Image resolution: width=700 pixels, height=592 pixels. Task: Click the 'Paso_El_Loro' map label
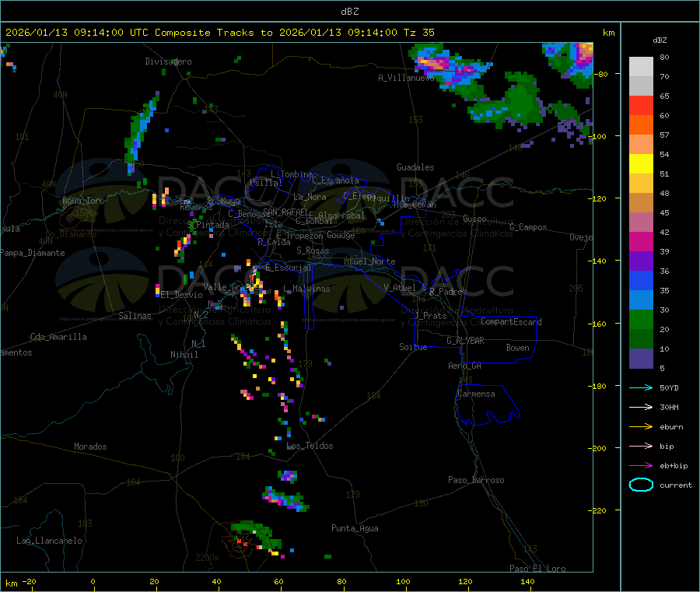537,569
